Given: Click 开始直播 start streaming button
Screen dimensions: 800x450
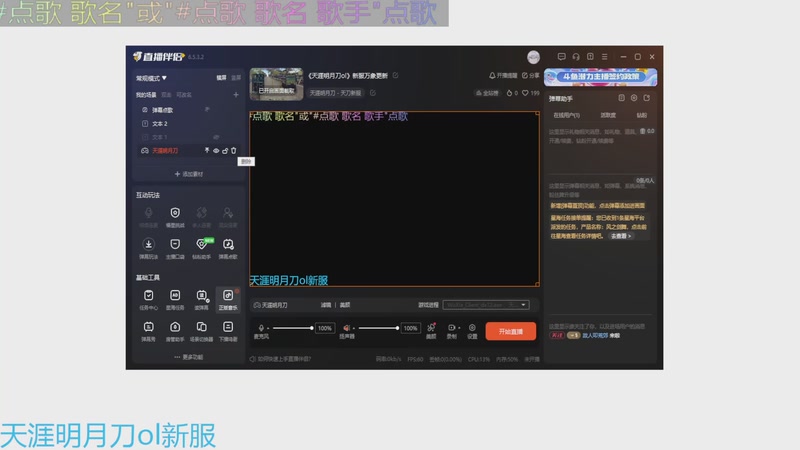Looking at the screenshot, I should coord(511,331).
